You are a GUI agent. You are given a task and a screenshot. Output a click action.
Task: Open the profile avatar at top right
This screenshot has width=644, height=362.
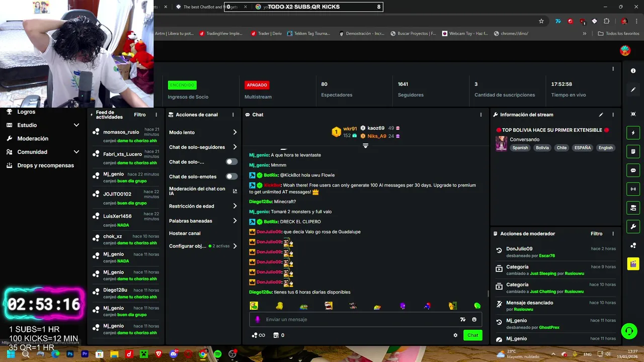click(625, 50)
